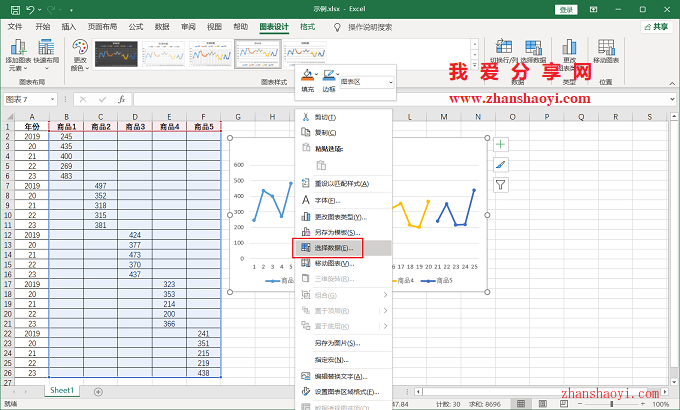Select the currently highlighted fourth chart style thumbnail
680x410 pixels.
[x=258, y=54]
